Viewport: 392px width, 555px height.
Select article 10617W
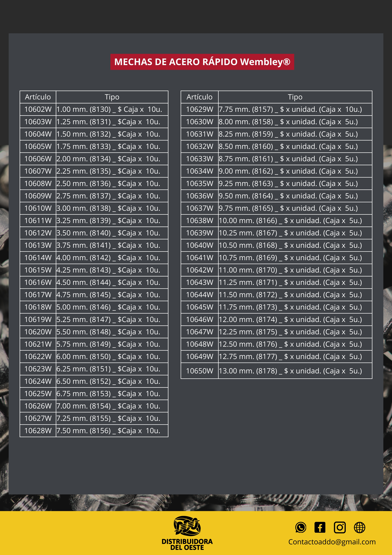(x=38, y=295)
